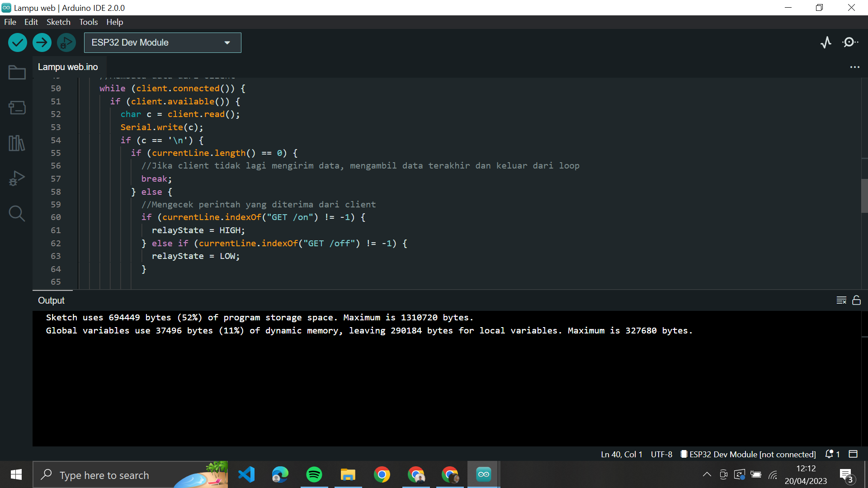This screenshot has height=488, width=868.
Task: Open the Windows Action Center notifications
Action: coord(847,476)
